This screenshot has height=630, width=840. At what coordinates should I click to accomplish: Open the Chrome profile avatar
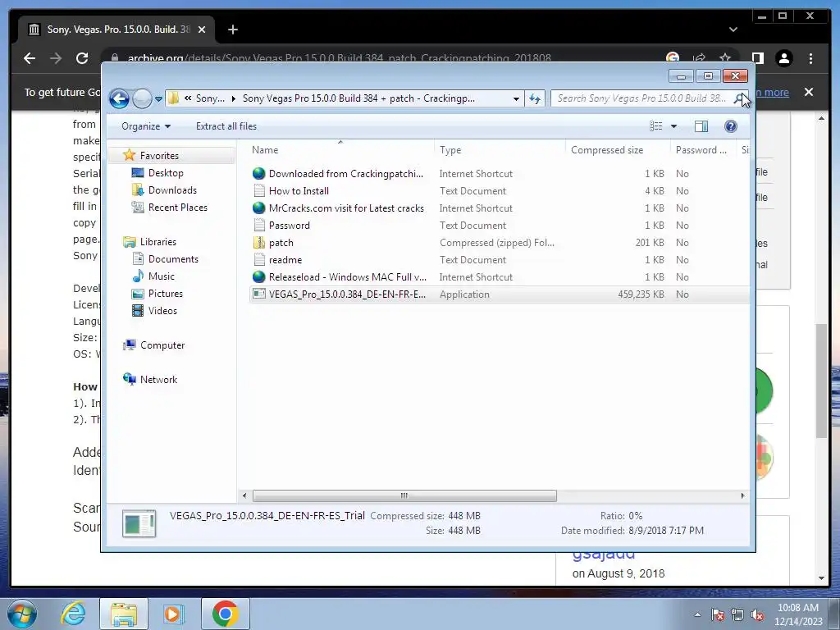(784, 58)
